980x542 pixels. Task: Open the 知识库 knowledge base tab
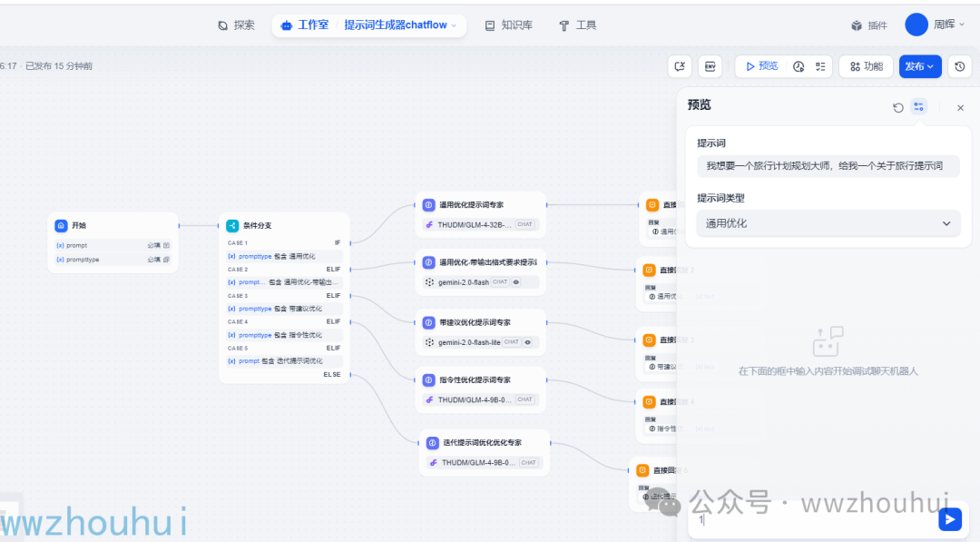click(x=509, y=25)
